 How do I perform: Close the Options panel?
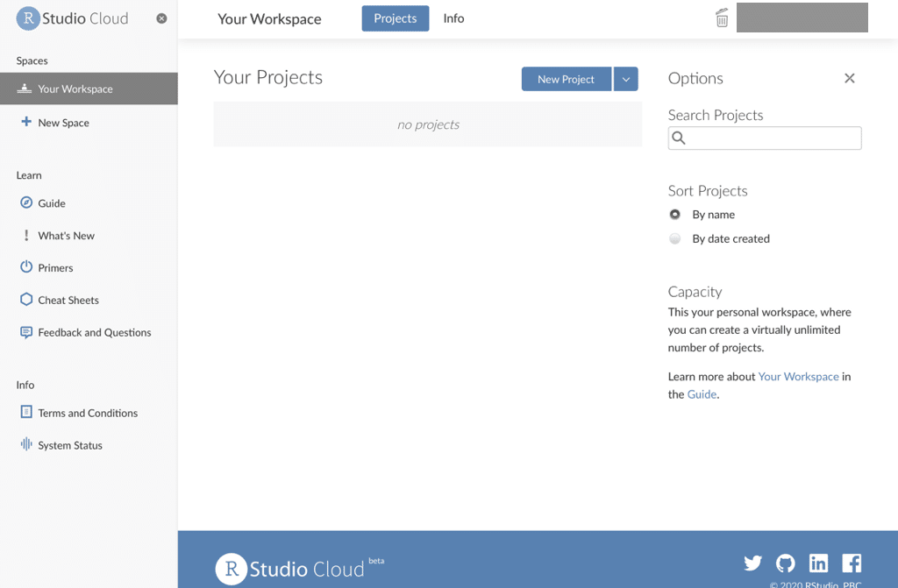pos(849,78)
